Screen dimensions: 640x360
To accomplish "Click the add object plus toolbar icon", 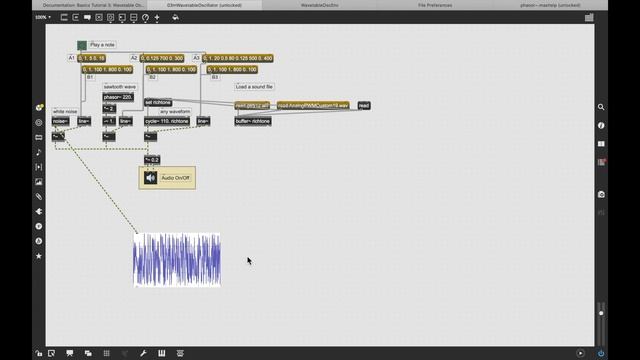I will [x=157, y=18].
